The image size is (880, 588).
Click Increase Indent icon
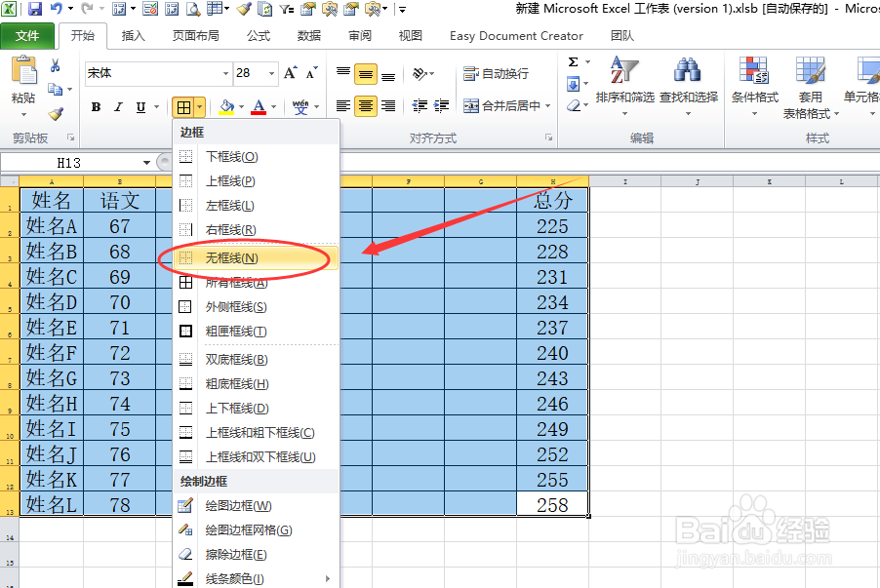442,105
